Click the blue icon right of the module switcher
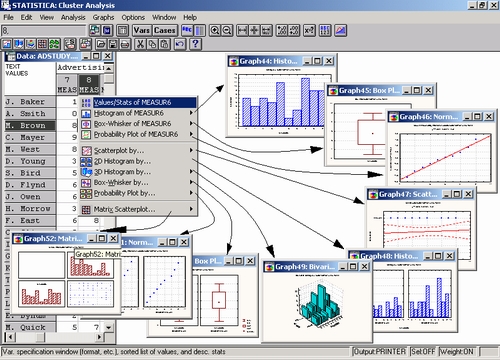This screenshot has height=360, width=500. tap(107, 31)
